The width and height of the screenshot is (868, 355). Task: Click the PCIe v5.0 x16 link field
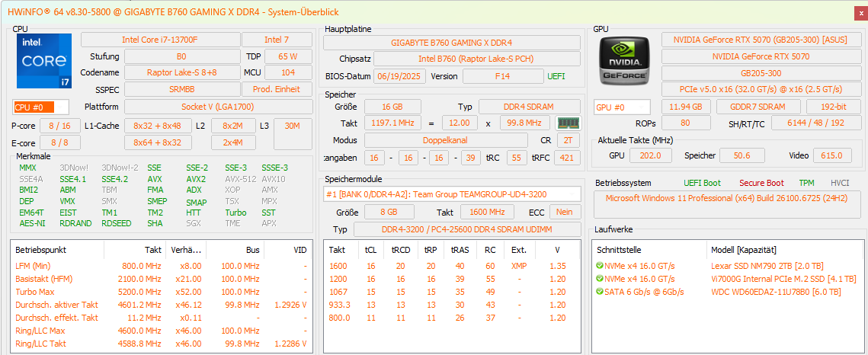click(x=760, y=89)
